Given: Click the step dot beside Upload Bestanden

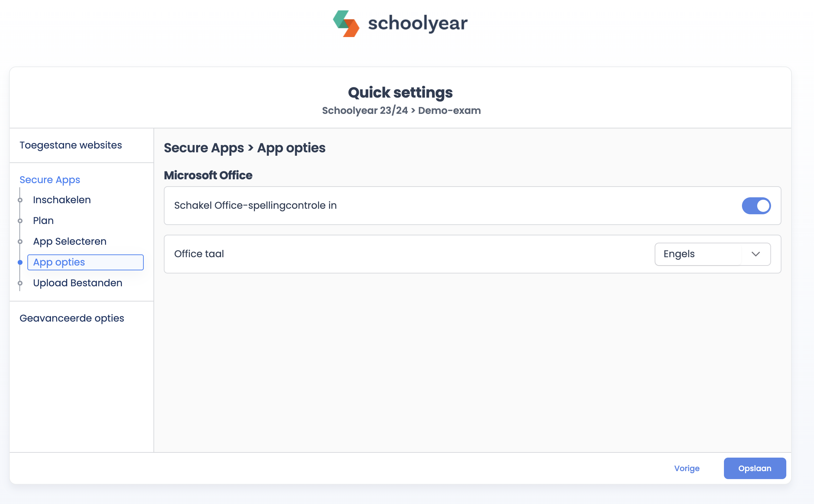Looking at the screenshot, I should tap(20, 283).
